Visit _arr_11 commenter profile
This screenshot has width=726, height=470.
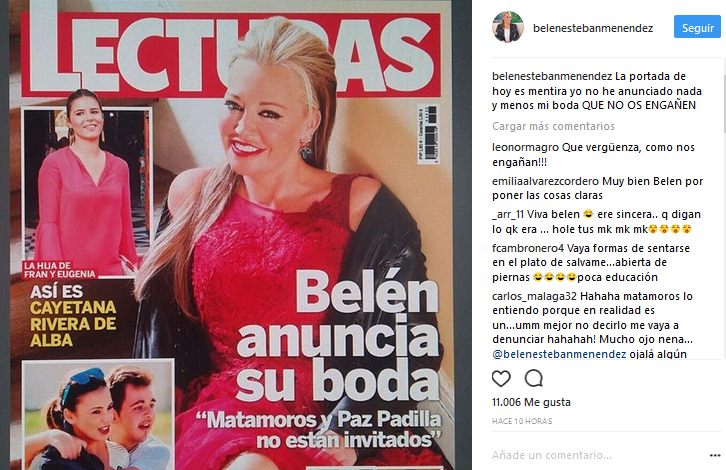click(508, 214)
